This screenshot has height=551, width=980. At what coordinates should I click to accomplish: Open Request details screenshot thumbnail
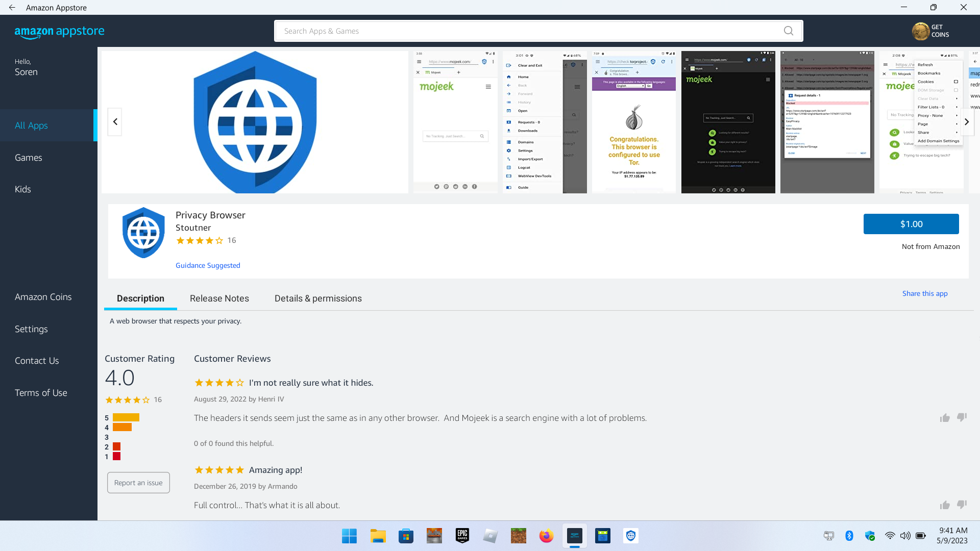pos(827,122)
